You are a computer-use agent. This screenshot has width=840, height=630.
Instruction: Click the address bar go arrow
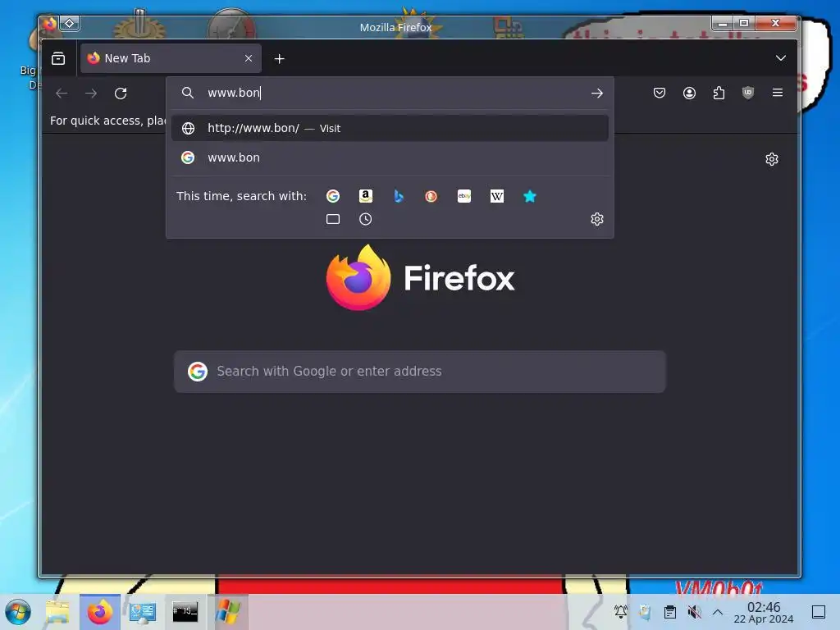[x=597, y=94]
